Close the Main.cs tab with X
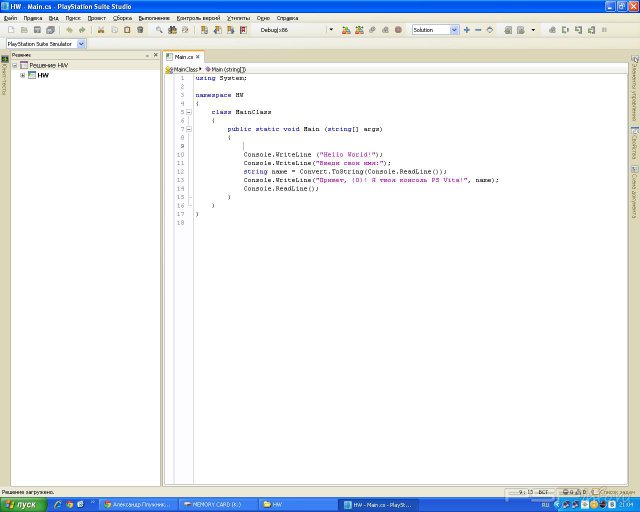This screenshot has width=640, height=512. tap(198, 57)
